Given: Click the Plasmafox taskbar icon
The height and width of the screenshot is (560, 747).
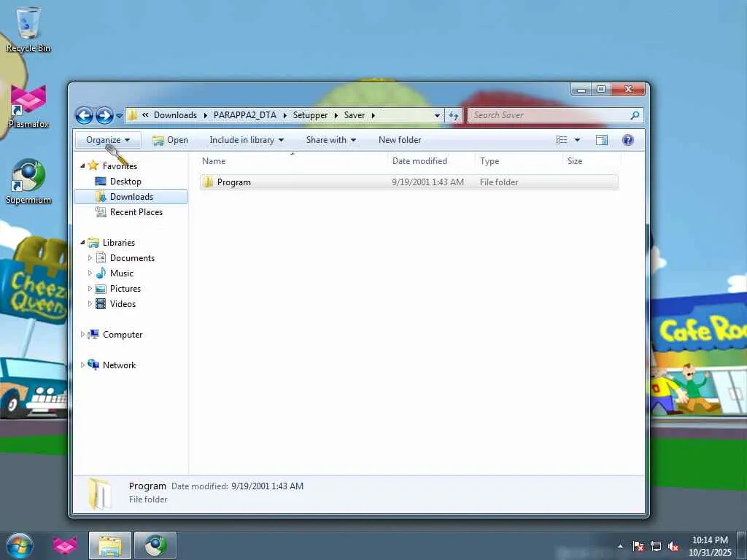Looking at the screenshot, I should [65, 545].
